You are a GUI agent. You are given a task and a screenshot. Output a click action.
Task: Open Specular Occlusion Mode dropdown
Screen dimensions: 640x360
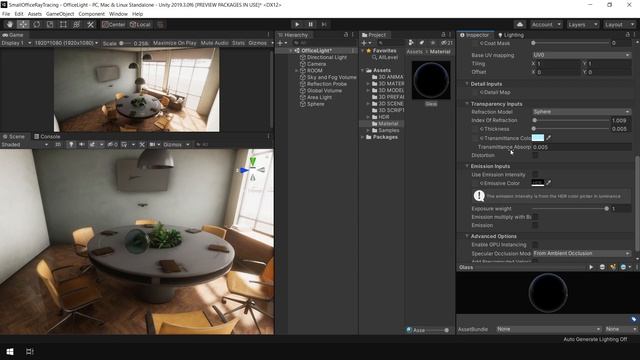pyautogui.click(x=581, y=253)
